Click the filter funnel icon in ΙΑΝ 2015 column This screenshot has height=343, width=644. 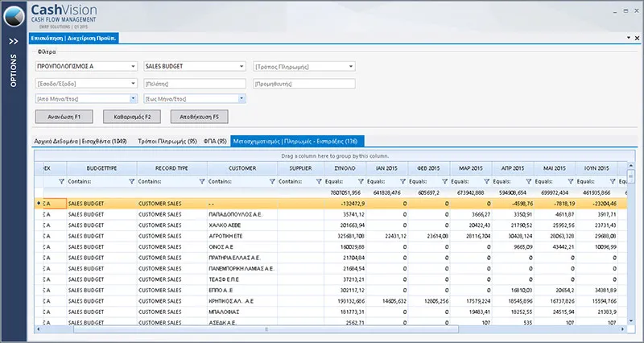(403, 181)
